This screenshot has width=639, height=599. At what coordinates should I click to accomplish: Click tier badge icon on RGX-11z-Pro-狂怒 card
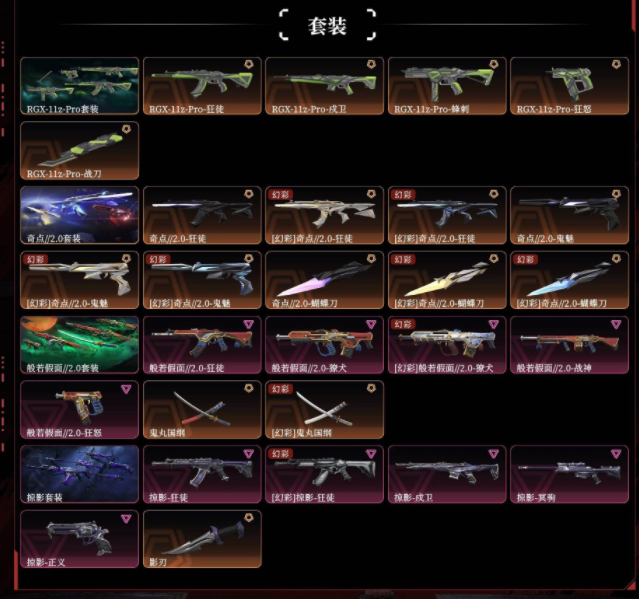pos(616,64)
